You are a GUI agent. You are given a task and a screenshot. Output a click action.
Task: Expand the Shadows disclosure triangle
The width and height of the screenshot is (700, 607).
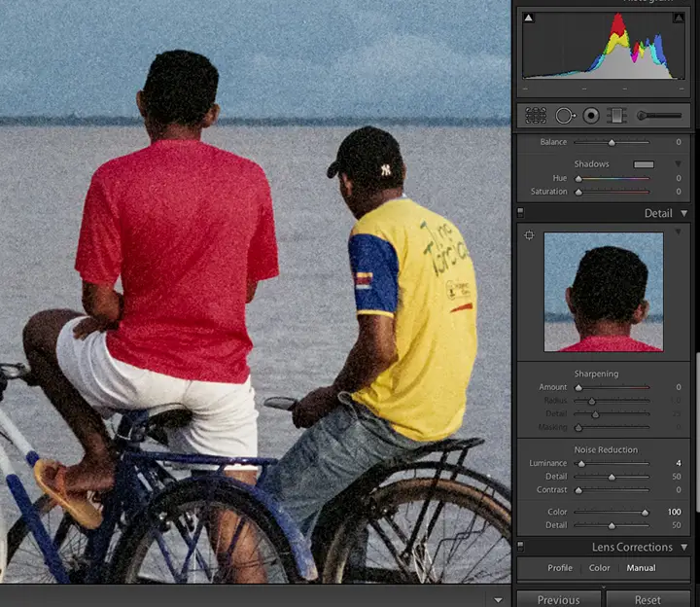pos(679,164)
